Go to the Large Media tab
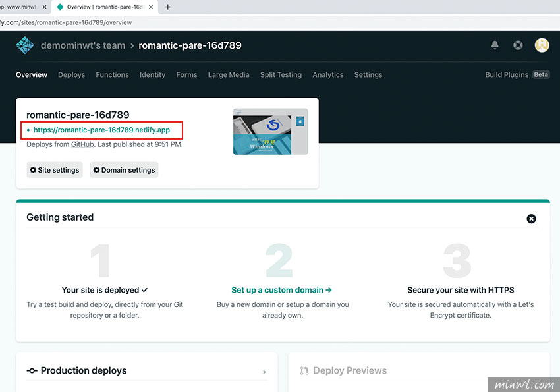Viewport: 560px width, 392px height. pyautogui.click(x=229, y=74)
